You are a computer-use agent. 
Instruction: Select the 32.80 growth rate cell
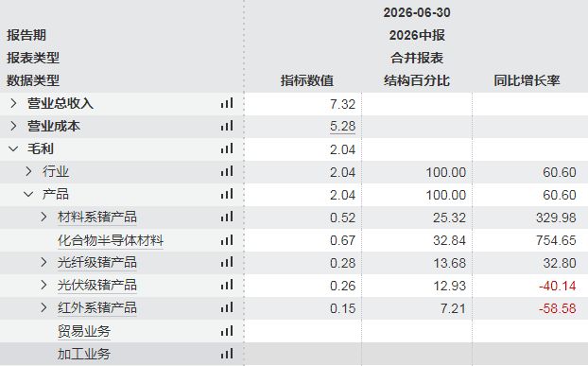point(560,263)
